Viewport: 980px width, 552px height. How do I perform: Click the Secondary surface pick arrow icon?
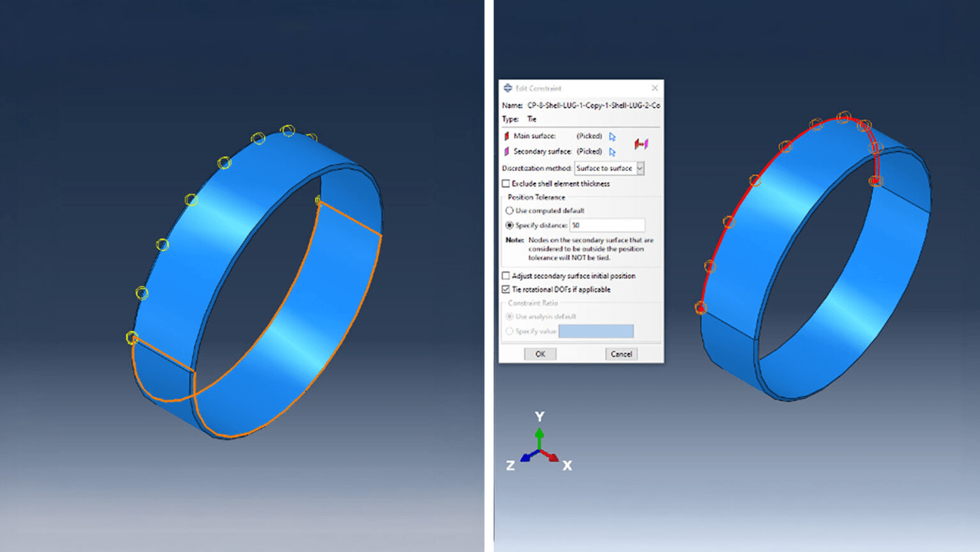(x=612, y=151)
